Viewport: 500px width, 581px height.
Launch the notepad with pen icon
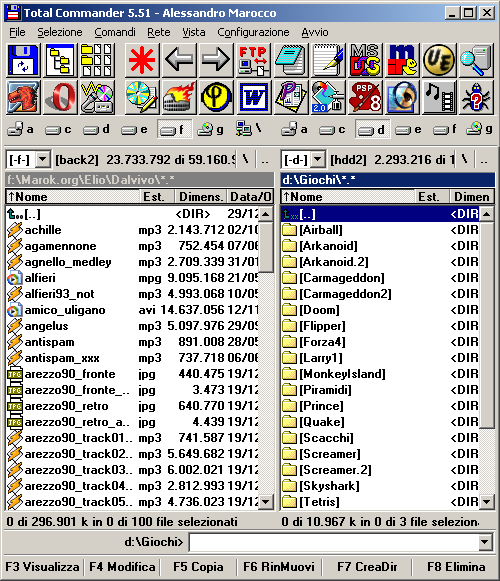coord(328,60)
